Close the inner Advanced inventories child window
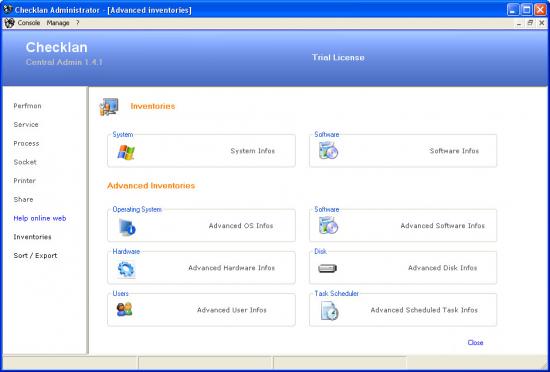 click(542, 23)
